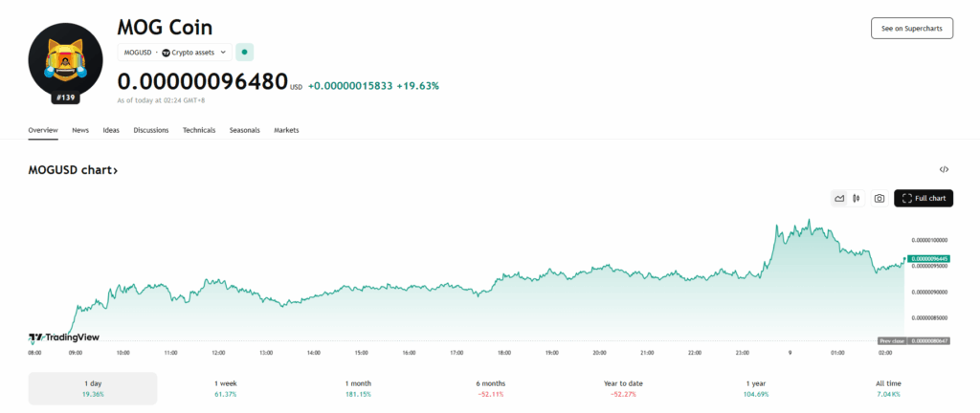This screenshot has height=413, width=980.
Task: Switch to the Technicals tab
Action: (199, 130)
